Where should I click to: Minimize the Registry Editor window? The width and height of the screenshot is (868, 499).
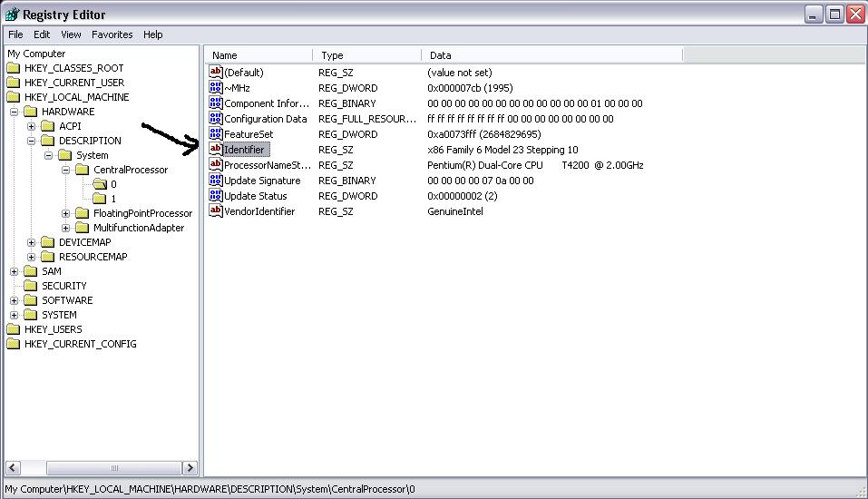click(x=814, y=15)
